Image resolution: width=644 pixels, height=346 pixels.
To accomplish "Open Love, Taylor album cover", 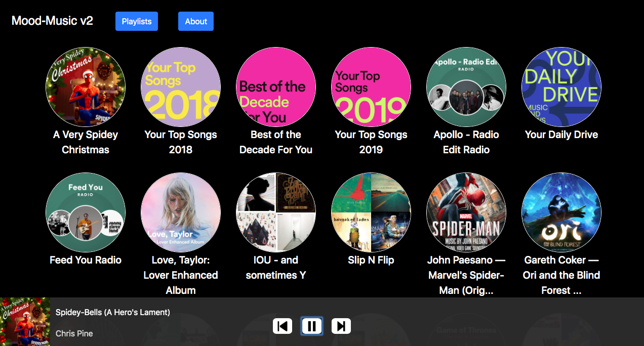I will tap(181, 212).
